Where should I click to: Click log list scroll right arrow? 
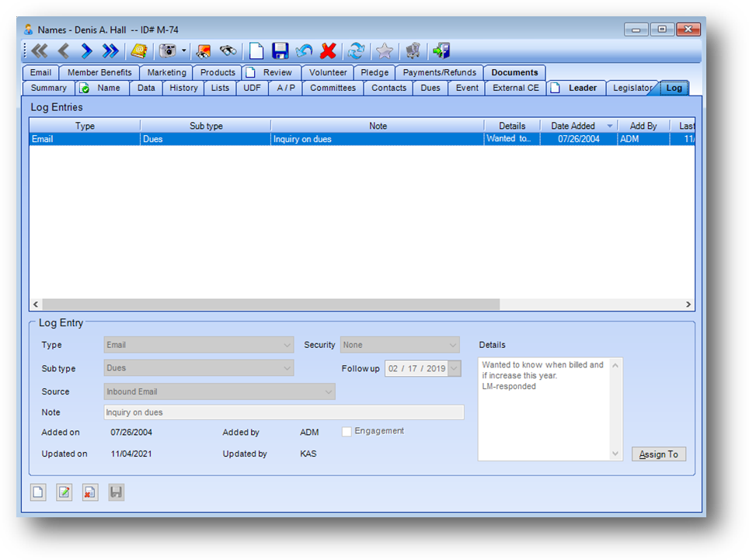tap(688, 304)
